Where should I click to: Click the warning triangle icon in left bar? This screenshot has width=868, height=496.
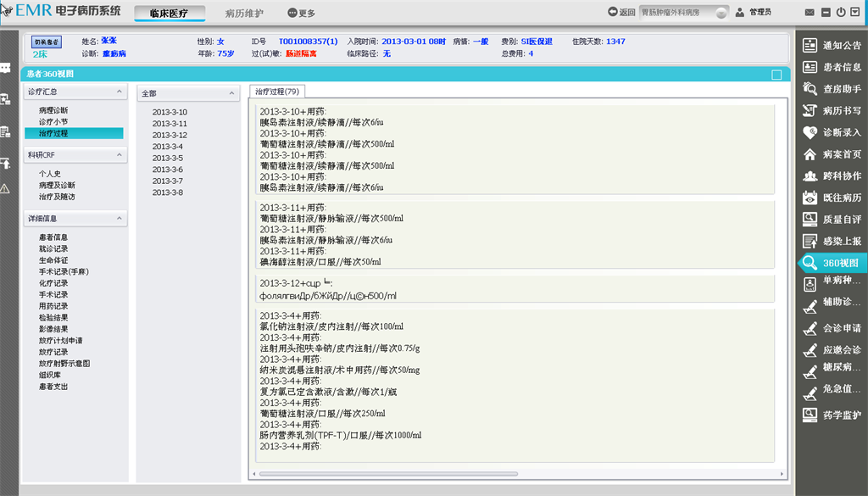click(5, 188)
